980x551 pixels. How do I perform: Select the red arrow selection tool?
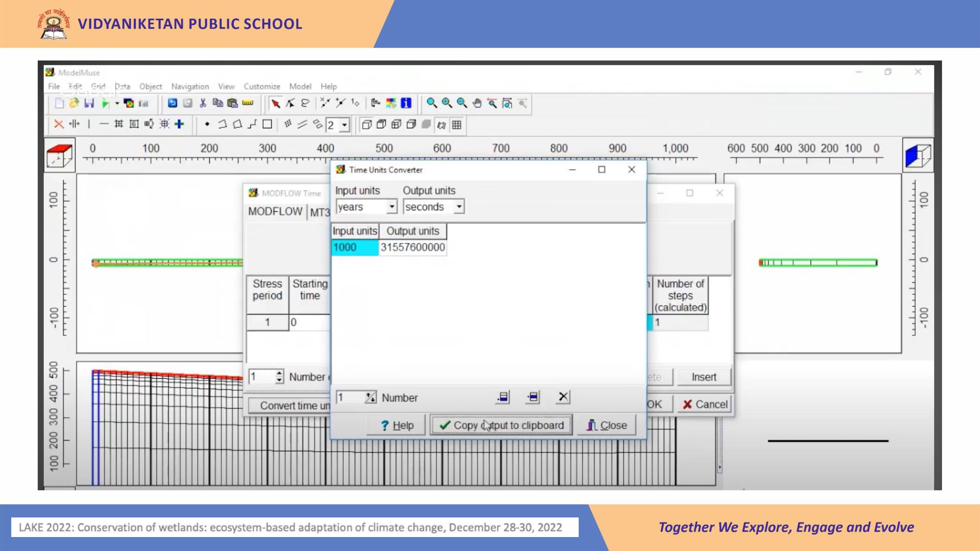[x=275, y=103]
